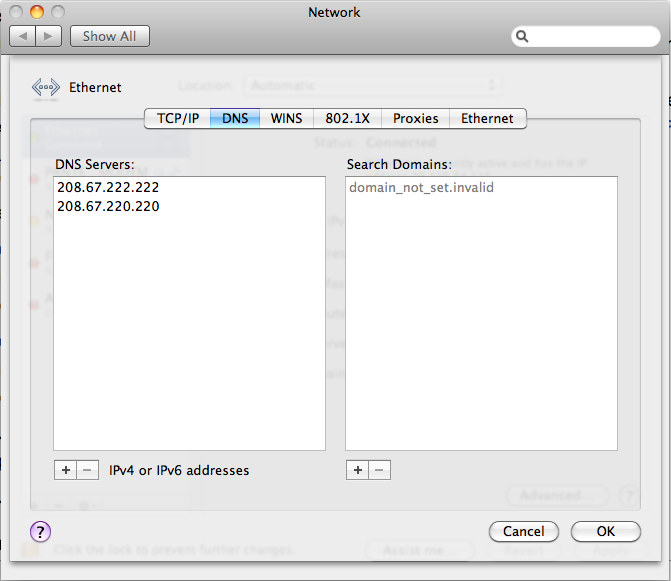The image size is (671, 581).
Task: Remove search domain with minus button
Action: point(379,470)
